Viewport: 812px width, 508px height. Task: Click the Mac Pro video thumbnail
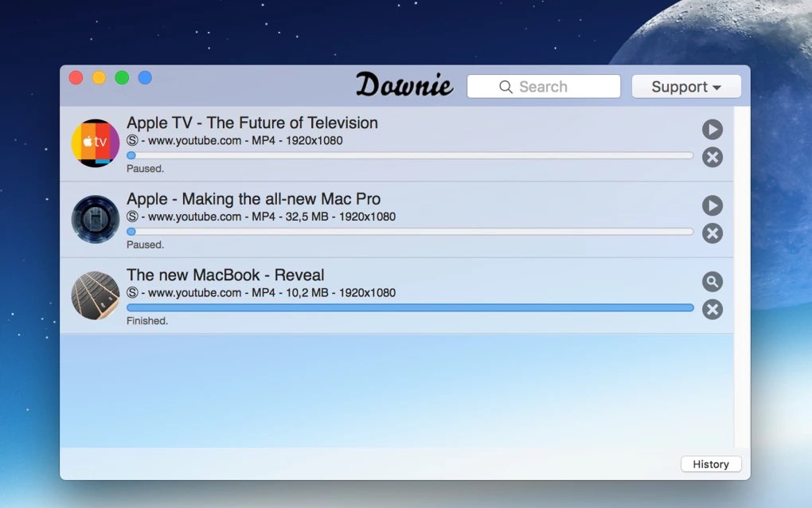96,219
